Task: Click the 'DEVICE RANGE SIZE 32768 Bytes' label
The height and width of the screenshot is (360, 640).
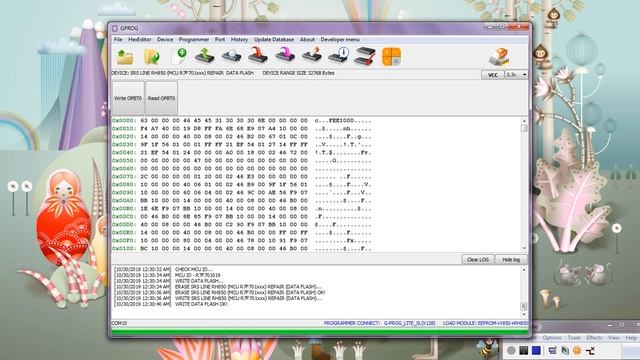Action: (298, 73)
